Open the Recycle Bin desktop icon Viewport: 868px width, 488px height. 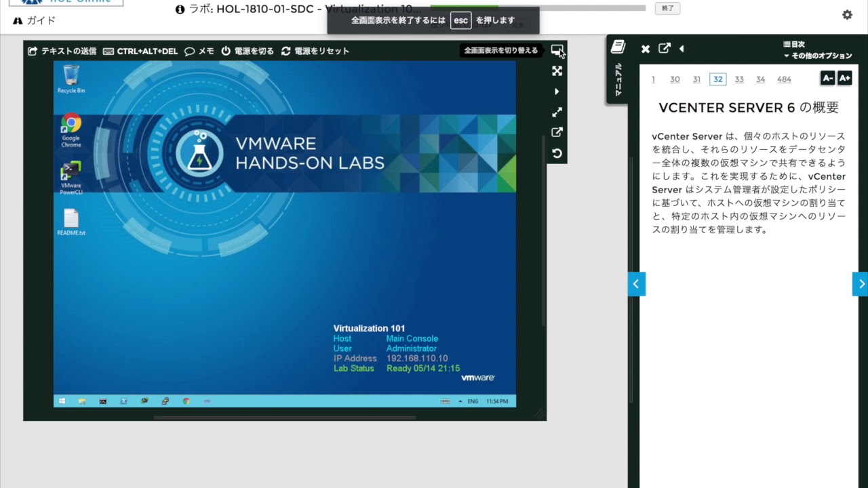coord(71,79)
